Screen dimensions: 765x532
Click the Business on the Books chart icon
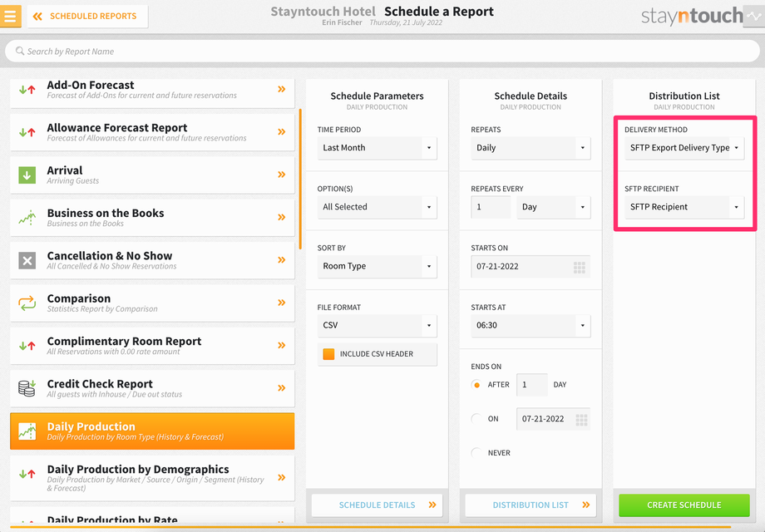tap(27, 218)
